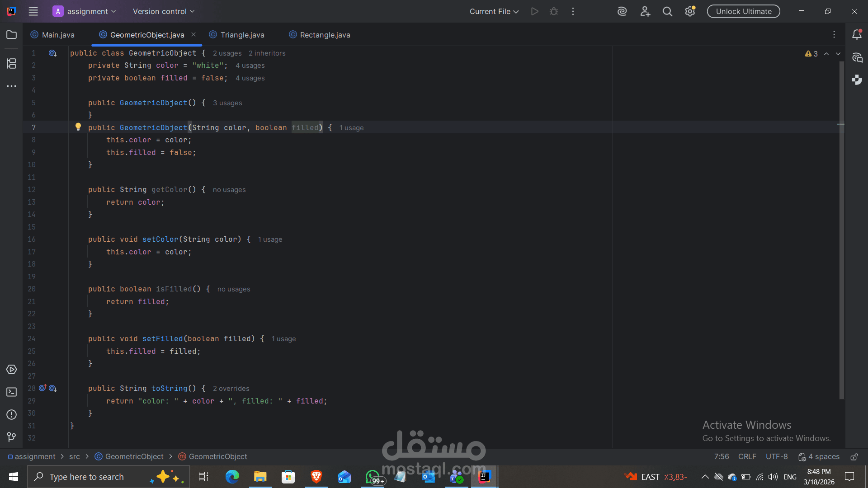
Task: Open more run actions menu
Action: (573, 11)
